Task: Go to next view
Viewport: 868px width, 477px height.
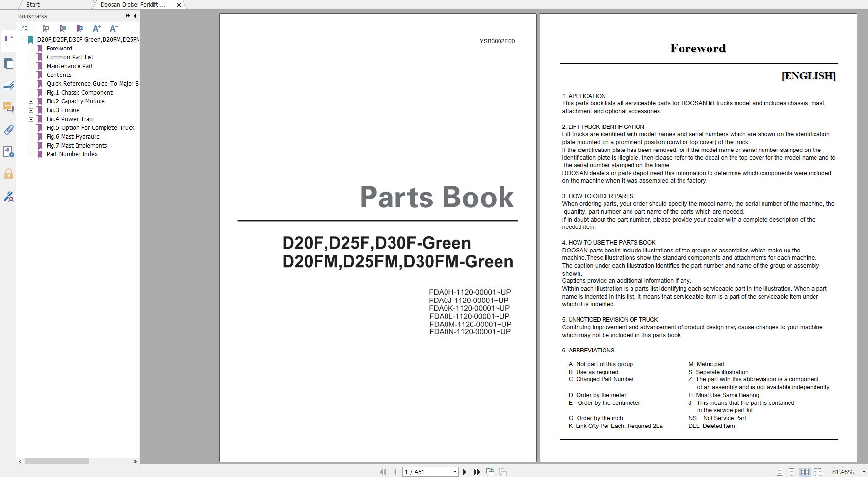Action: coord(503,472)
